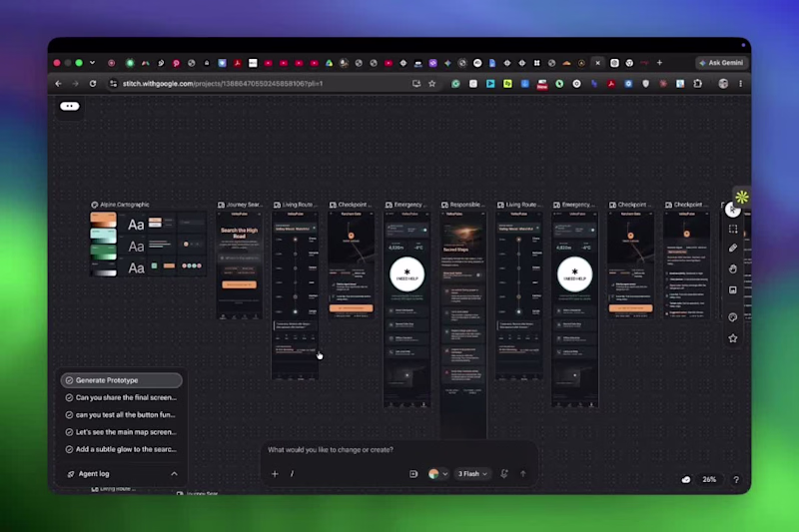The width and height of the screenshot is (799, 532).
Task: Reload the page in browser
Action: (x=93, y=84)
